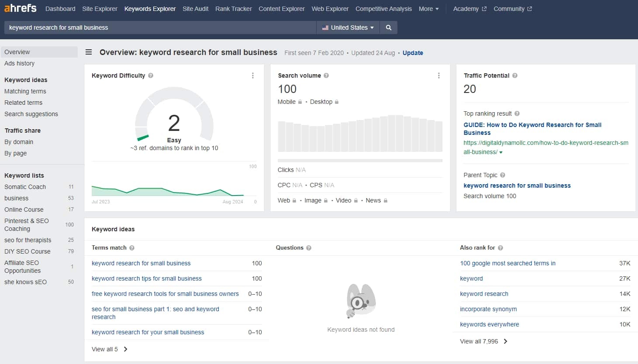Open the United States country dropdown
The image size is (638, 364).
tap(348, 27)
